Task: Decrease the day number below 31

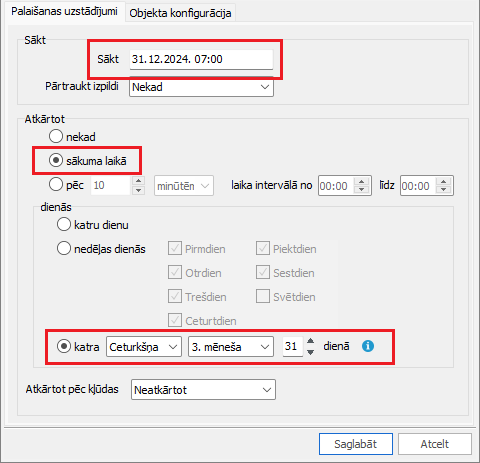Action: point(310,352)
